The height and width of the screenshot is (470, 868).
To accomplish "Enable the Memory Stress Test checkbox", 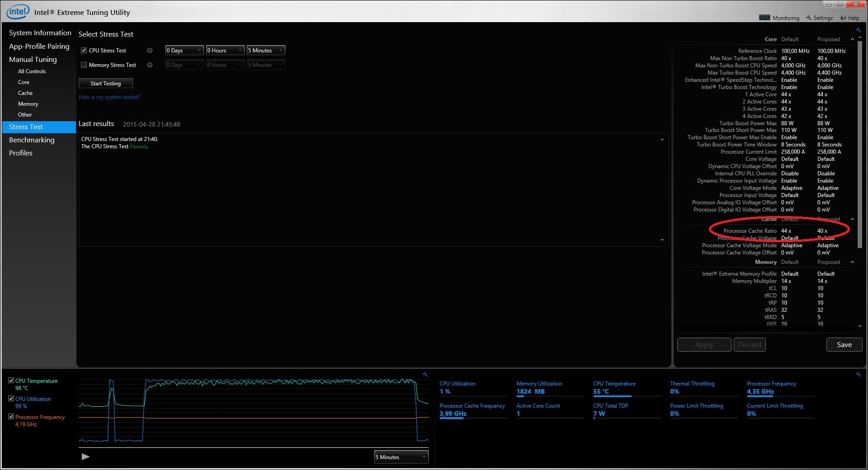I will (x=84, y=65).
